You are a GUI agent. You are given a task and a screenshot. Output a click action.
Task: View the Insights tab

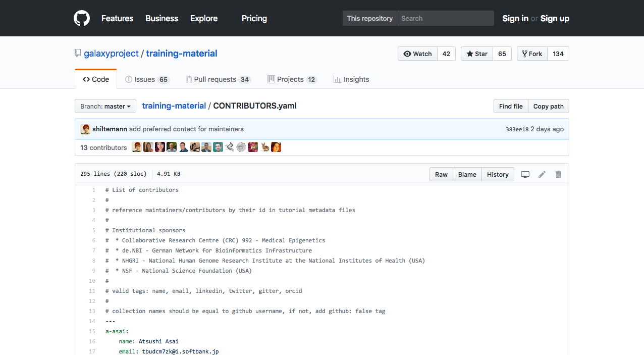tap(351, 79)
